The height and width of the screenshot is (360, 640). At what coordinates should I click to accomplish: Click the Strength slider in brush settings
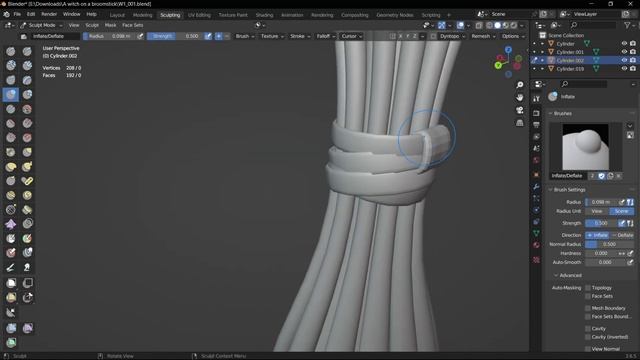601,224
